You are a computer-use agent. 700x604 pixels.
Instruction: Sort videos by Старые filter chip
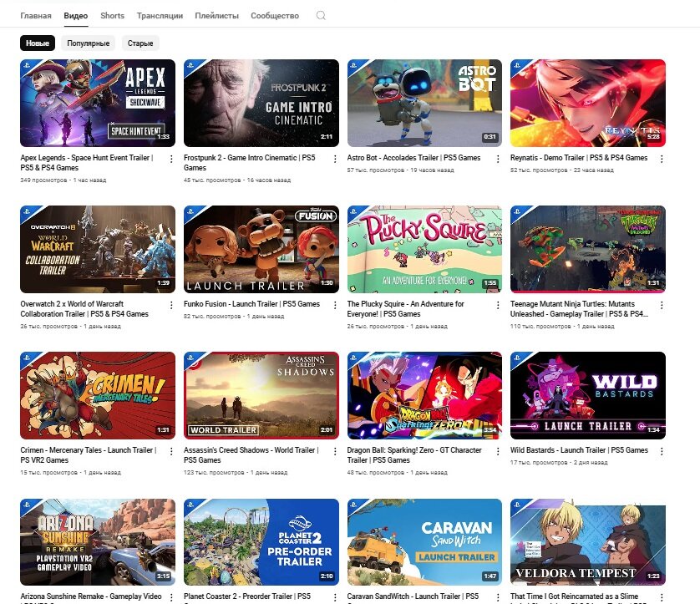click(x=140, y=43)
